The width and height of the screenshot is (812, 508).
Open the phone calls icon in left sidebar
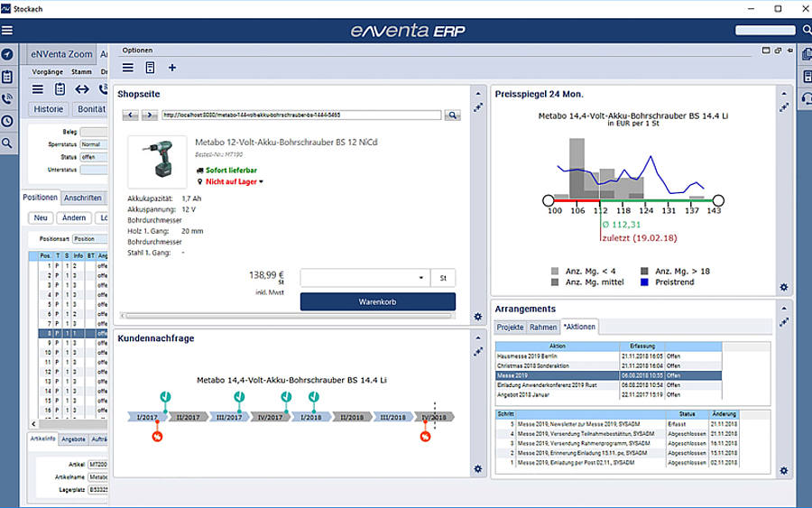click(7, 99)
